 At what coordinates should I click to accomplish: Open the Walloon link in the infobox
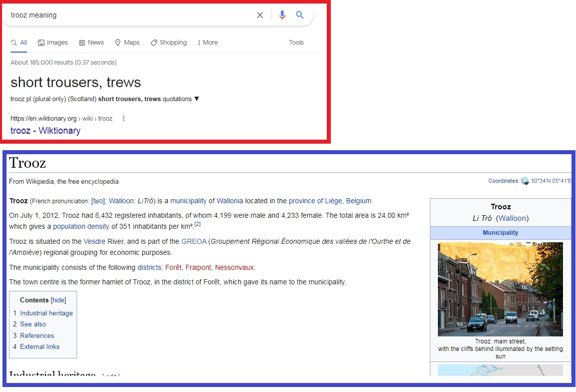[512, 218]
